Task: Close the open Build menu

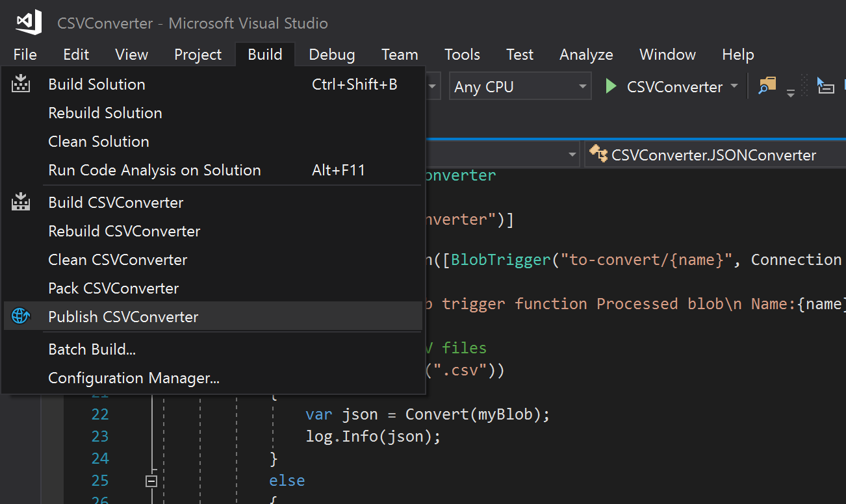Action: pos(265,55)
